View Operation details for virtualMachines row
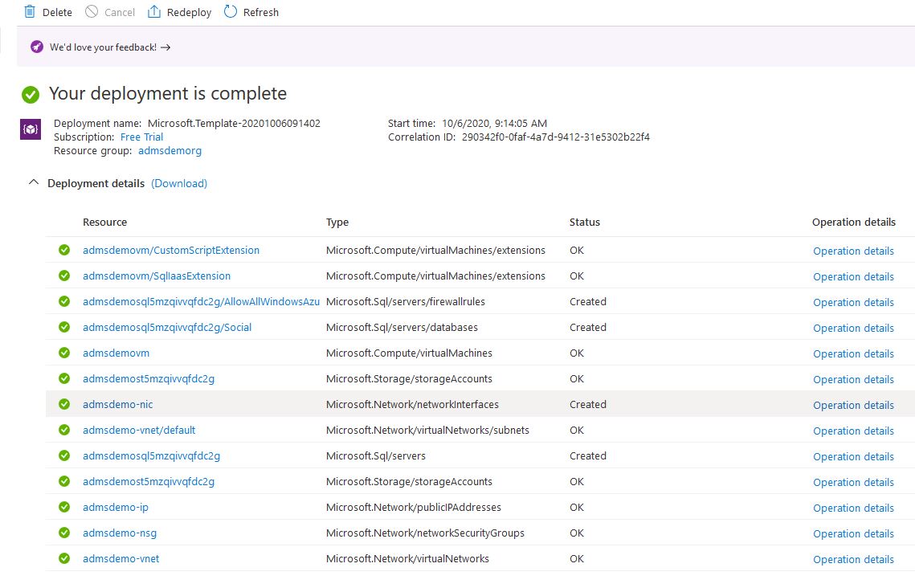Screen dimensions: 915x588 click(x=853, y=353)
